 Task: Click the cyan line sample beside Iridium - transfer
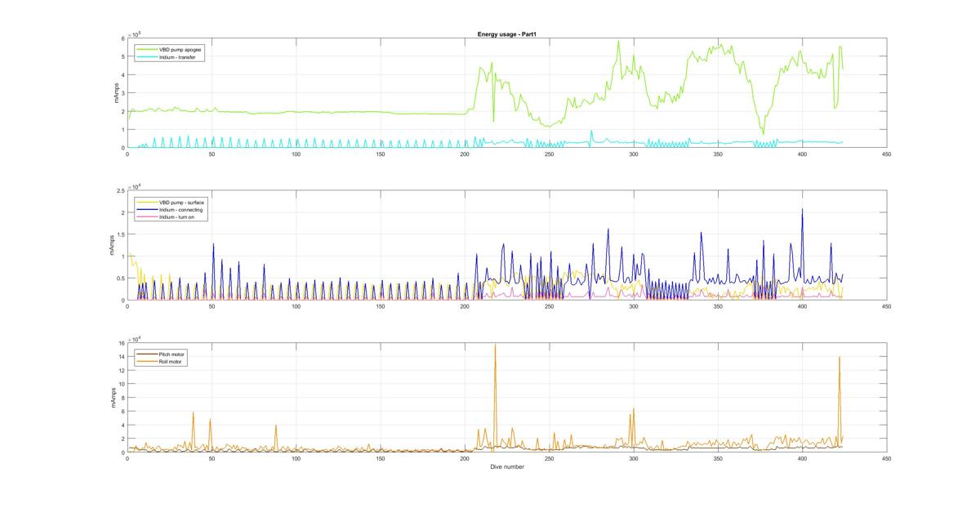[x=147, y=57]
